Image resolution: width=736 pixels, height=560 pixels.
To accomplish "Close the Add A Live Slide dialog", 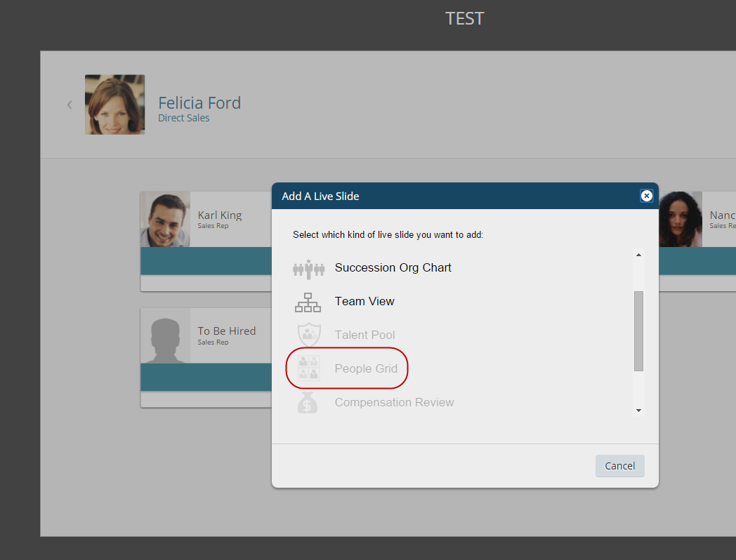I will click(x=646, y=196).
